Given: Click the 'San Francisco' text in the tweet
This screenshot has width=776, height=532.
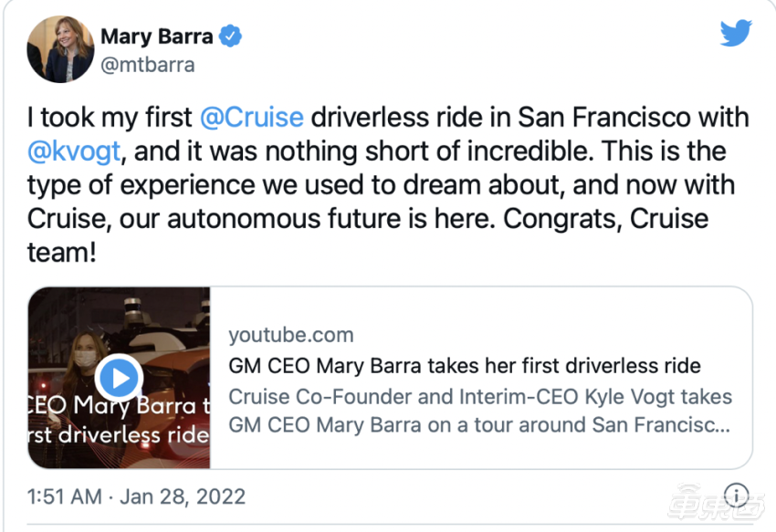Looking at the screenshot, I should (x=604, y=118).
